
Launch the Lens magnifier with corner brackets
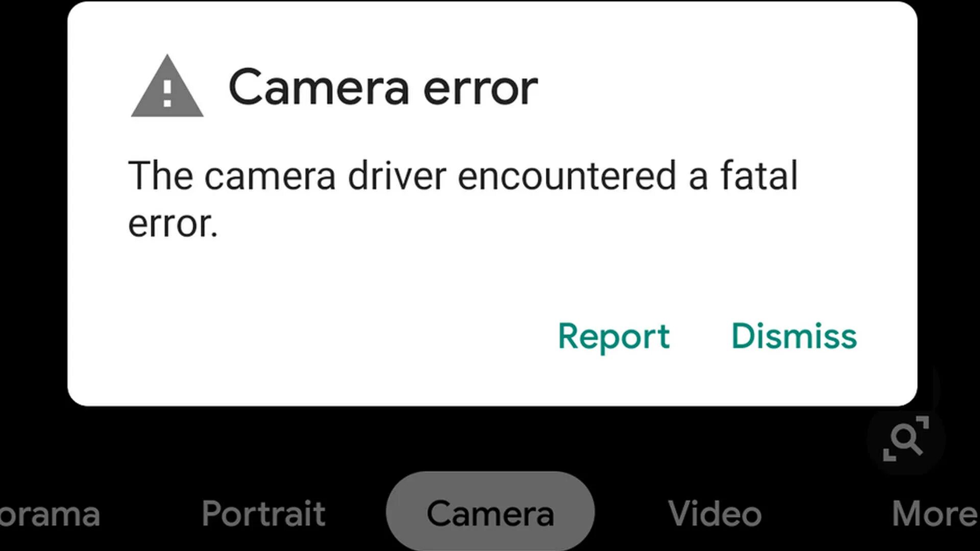[906, 438]
